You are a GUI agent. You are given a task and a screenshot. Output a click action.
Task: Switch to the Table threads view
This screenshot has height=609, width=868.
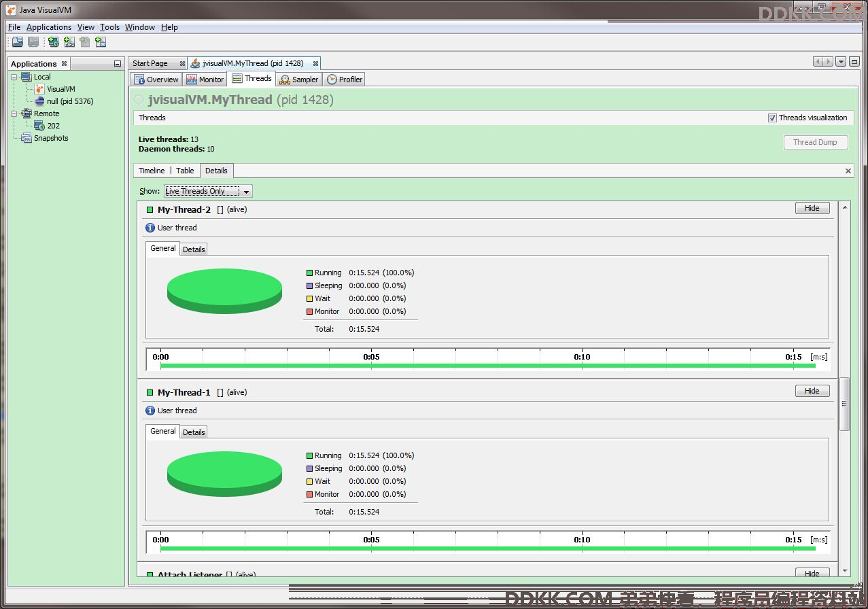point(185,171)
